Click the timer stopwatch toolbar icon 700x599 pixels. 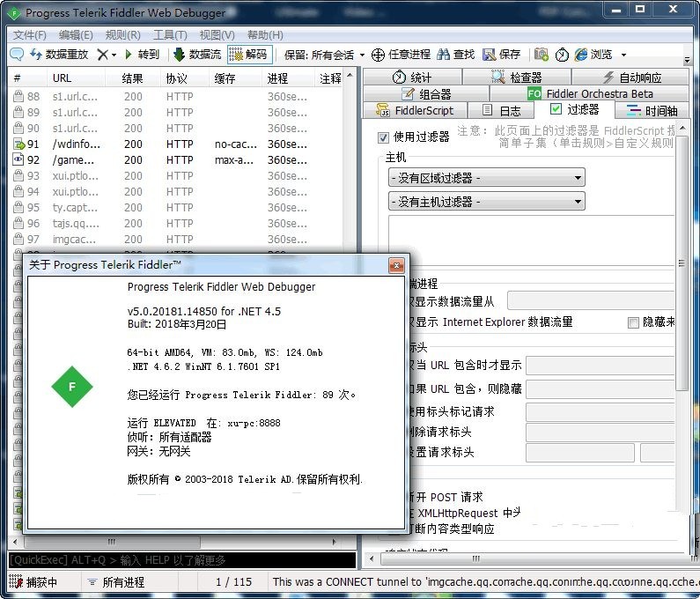pyautogui.click(x=562, y=55)
